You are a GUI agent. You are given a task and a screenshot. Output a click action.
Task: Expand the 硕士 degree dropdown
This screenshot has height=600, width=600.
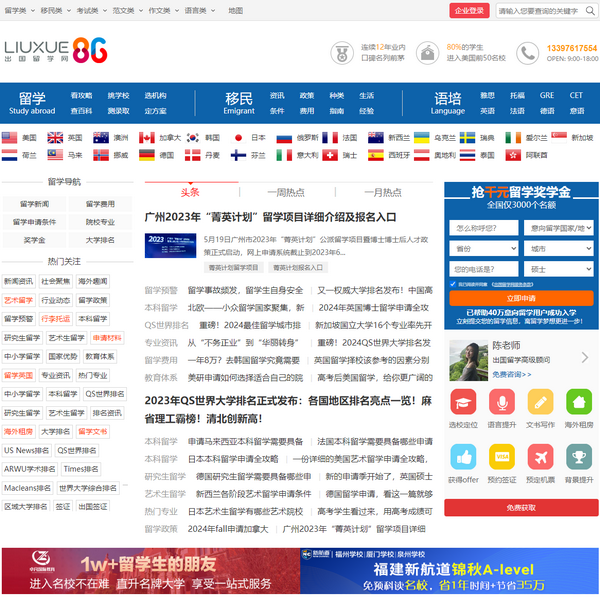(x=558, y=268)
